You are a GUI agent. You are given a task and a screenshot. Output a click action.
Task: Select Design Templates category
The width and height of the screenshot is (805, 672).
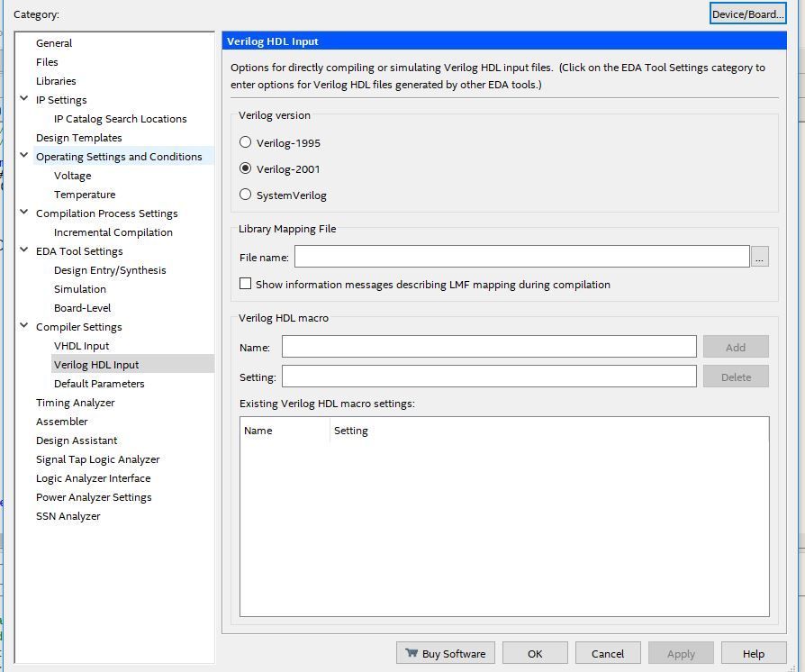pos(78,138)
